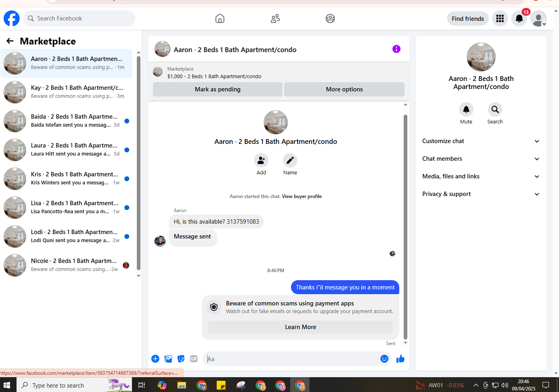The width and height of the screenshot is (559, 392).
Task: Expand Customize chat section
Action: [x=481, y=141]
